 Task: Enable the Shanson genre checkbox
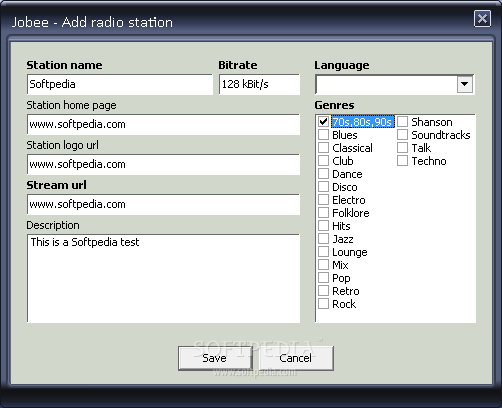402,122
